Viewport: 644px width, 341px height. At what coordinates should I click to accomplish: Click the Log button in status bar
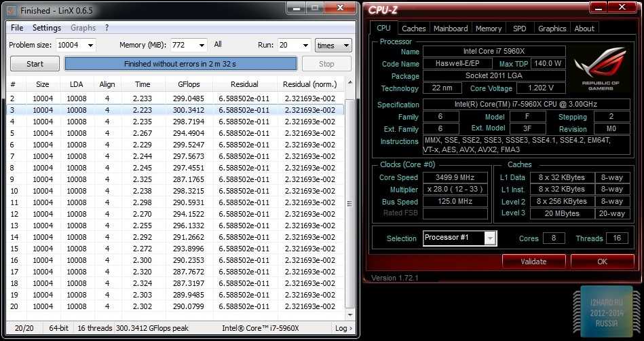click(x=343, y=328)
